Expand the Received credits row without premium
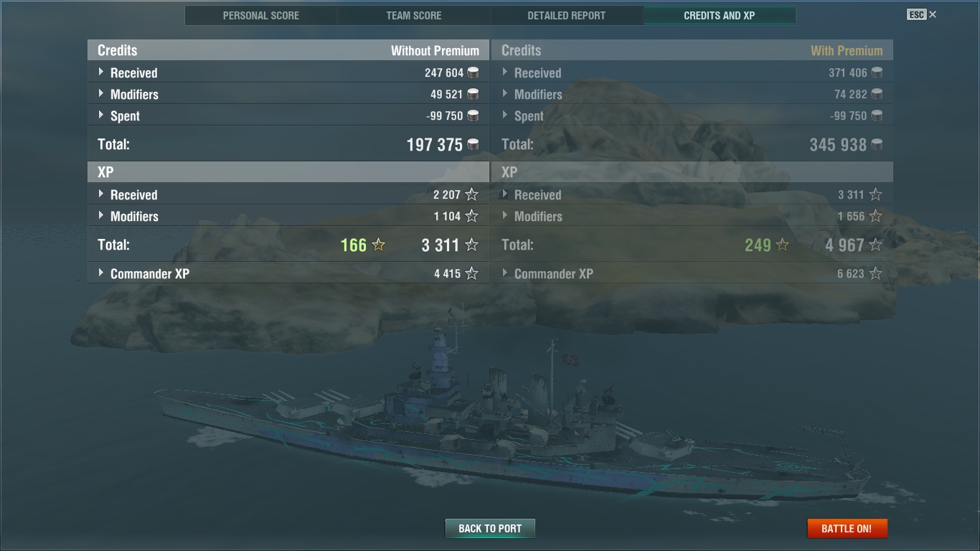This screenshot has height=551, width=980. [288, 72]
